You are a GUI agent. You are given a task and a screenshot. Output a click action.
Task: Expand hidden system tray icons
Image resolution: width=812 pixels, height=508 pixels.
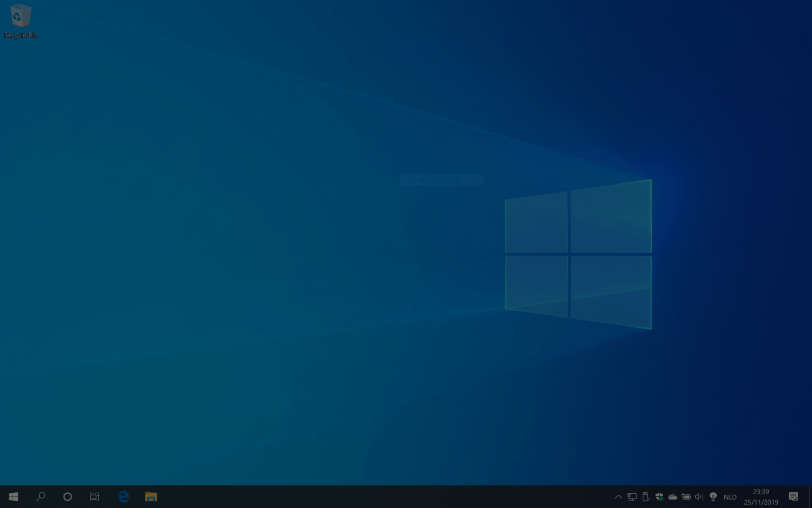[x=619, y=497]
